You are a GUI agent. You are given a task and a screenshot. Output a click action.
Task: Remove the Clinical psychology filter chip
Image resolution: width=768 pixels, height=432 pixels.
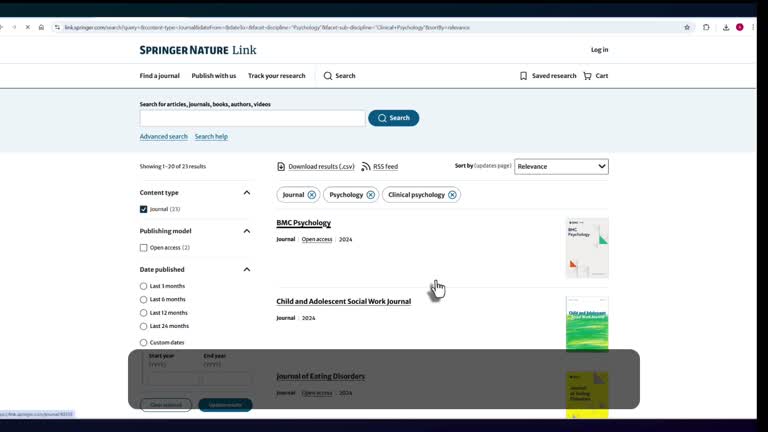(452, 195)
